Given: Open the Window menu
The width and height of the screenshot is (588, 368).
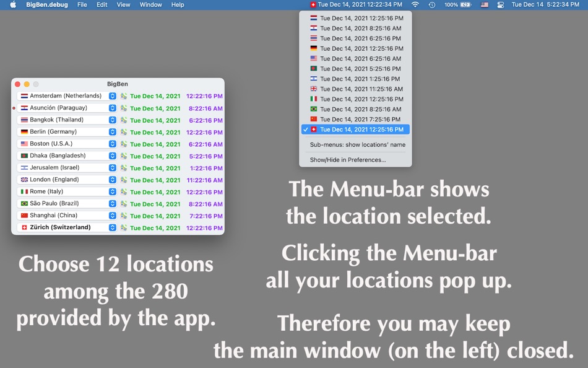Looking at the screenshot, I should click(x=151, y=5).
